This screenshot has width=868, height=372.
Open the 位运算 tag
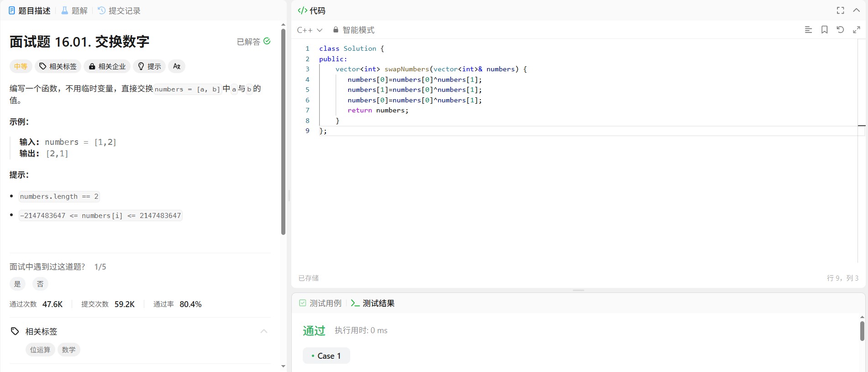coord(40,350)
